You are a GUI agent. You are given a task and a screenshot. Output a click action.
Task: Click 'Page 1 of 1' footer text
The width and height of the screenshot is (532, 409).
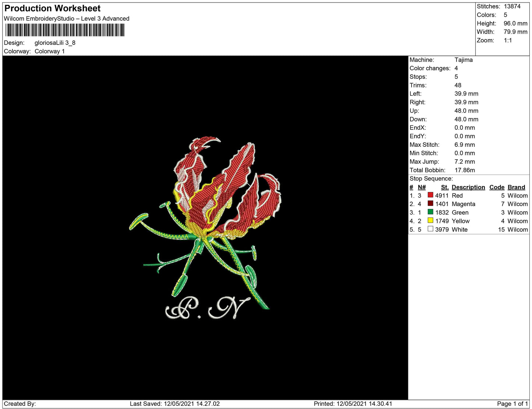(x=512, y=403)
